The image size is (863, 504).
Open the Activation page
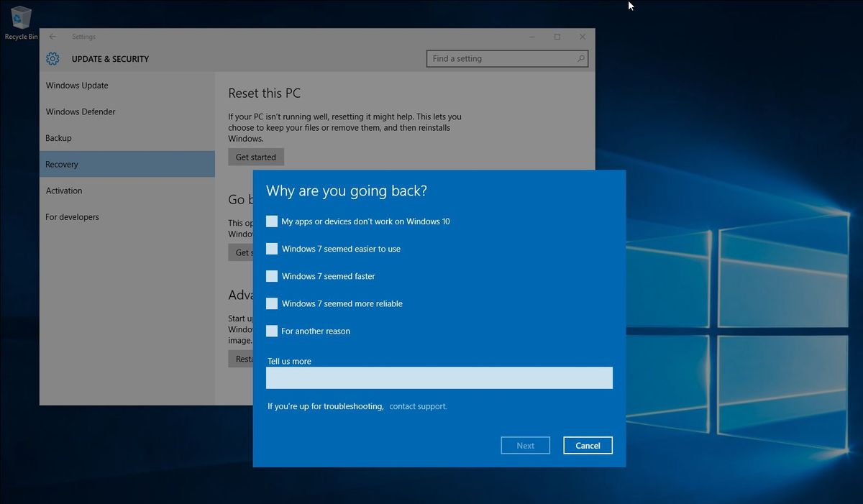[64, 190]
